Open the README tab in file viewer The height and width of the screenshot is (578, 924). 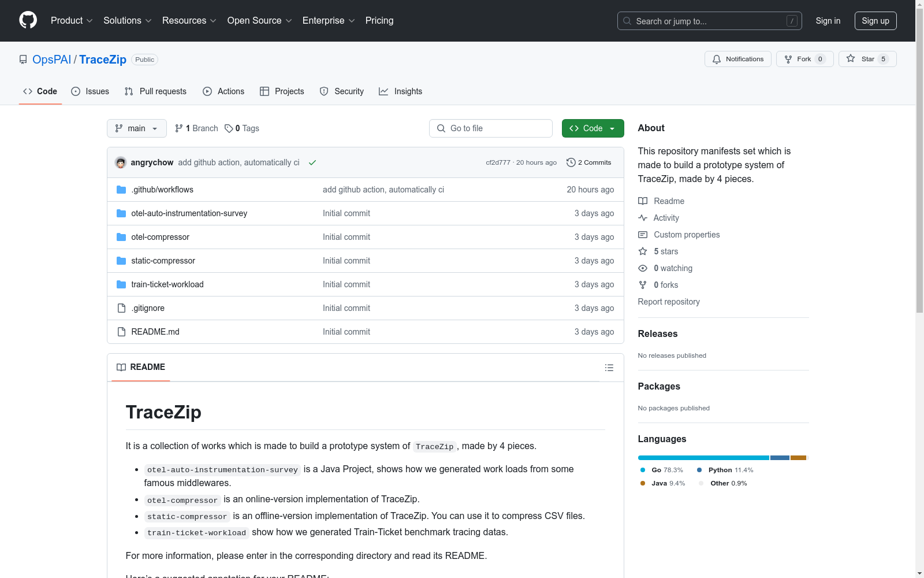141,367
